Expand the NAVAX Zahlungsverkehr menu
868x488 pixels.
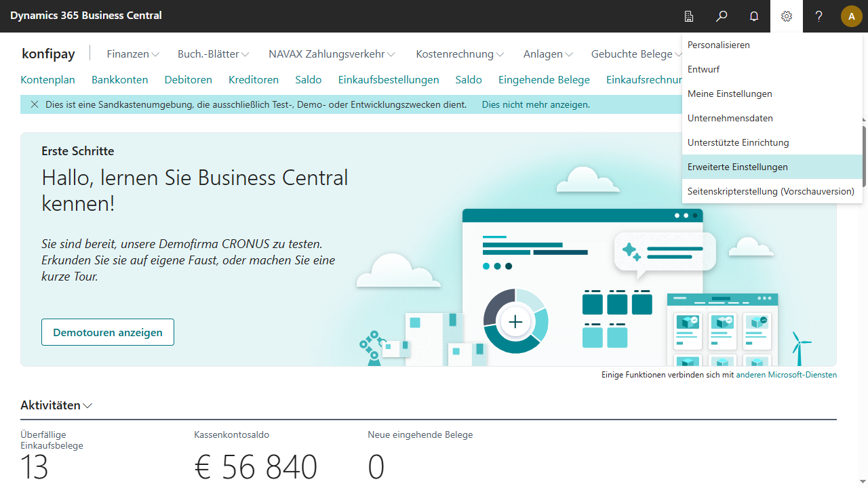(x=332, y=54)
